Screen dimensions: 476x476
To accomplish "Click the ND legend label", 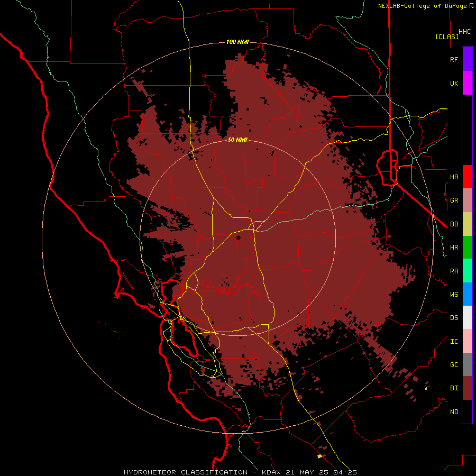I will (454, 412).
